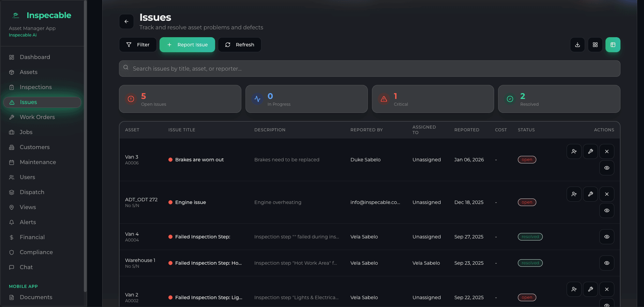Create work order for Brakes are worn out

click(x=590, y=151)
